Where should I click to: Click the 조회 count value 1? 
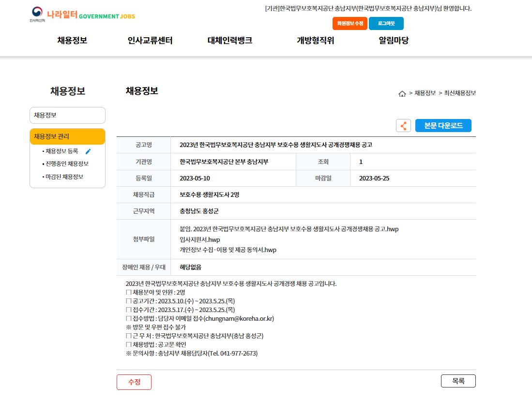point(361,162)
